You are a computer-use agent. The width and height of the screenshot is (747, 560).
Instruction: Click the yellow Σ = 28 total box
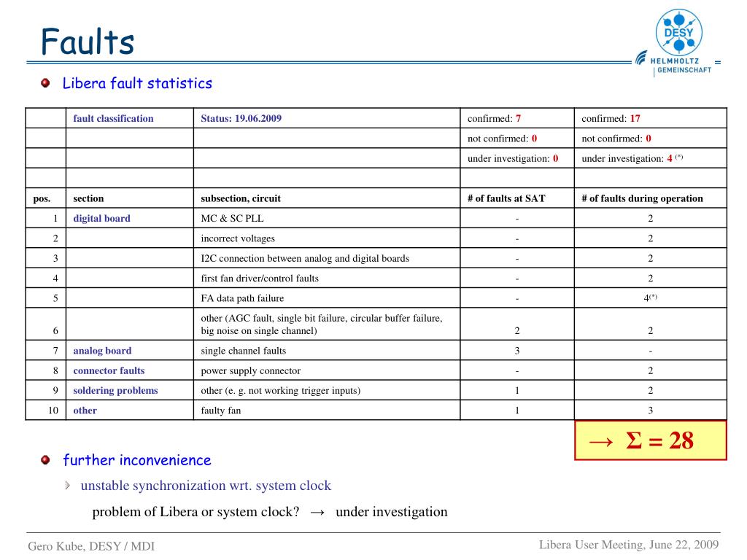click(651, 440)
